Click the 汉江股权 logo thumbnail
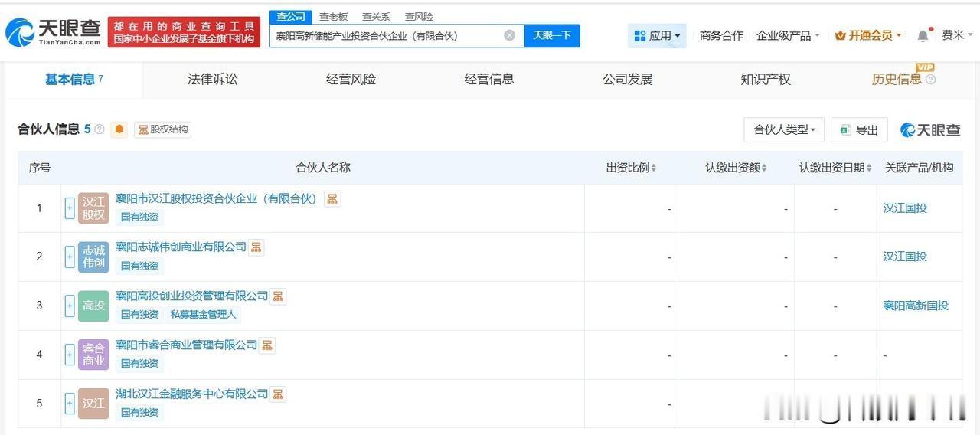The width and height of the screenshot is (980, 435). 93,208
